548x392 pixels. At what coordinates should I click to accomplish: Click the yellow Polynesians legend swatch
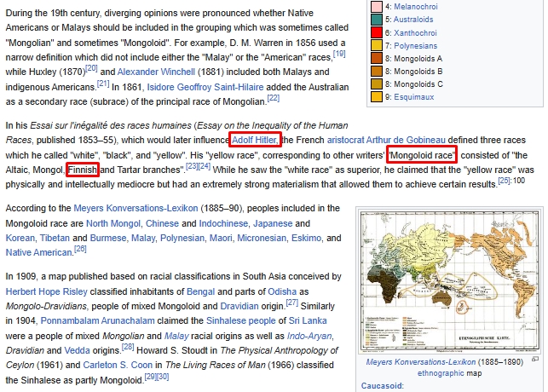click(x=377, y=45)
